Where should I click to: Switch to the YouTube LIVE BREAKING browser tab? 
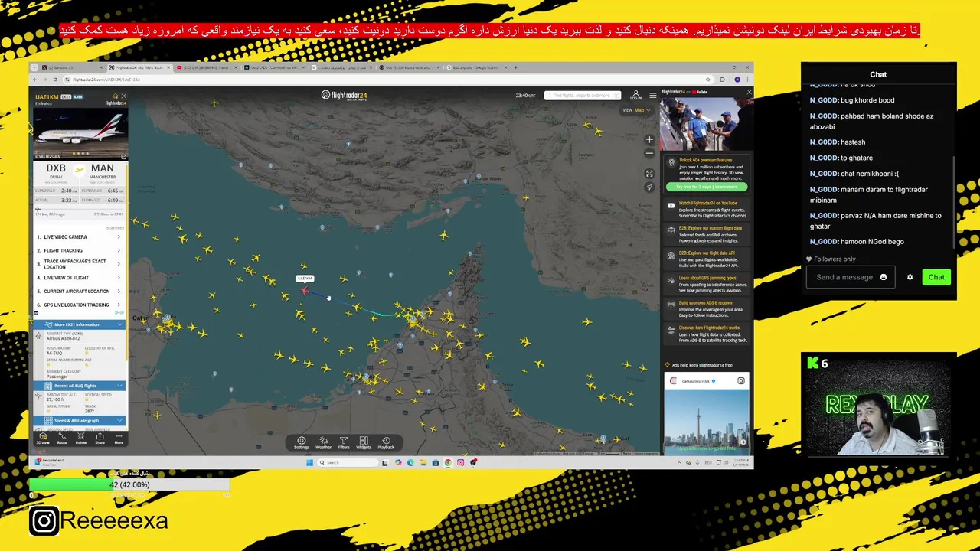(206, 67)
